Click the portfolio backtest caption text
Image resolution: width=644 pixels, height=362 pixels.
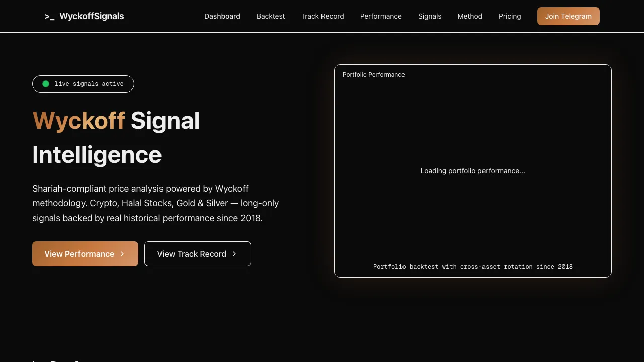click(472, 267)
